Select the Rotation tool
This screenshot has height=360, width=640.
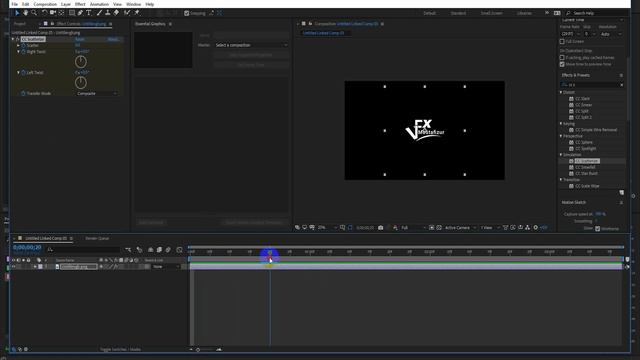coord(44,13)
